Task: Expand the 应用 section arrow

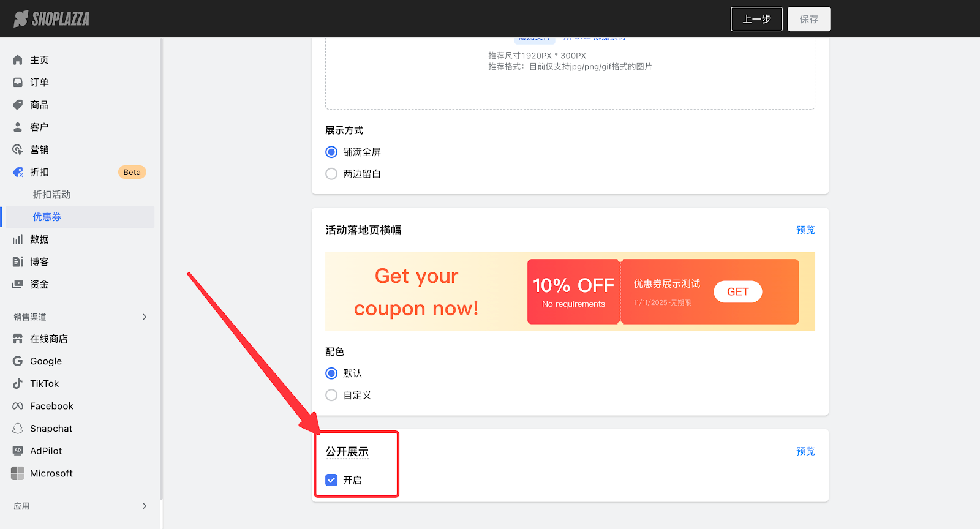Action: coord(145,506)
